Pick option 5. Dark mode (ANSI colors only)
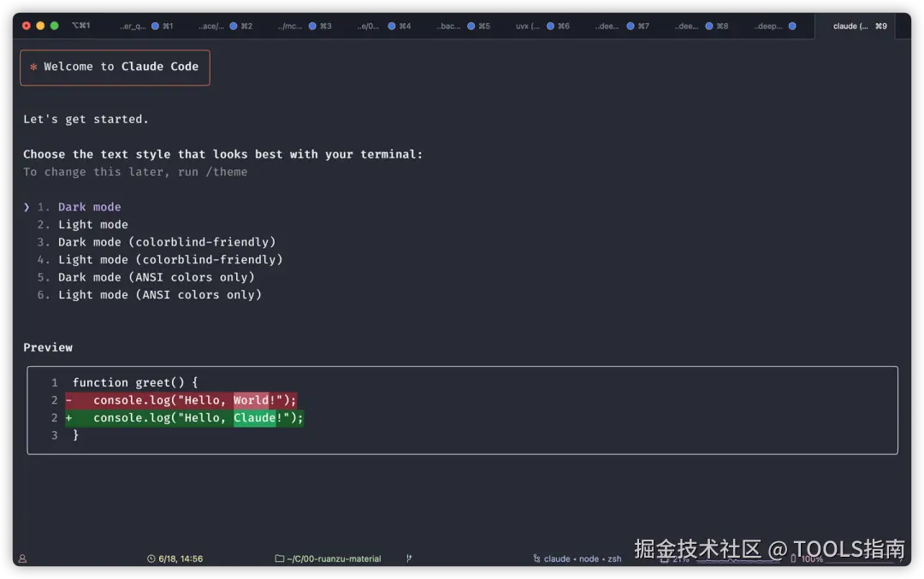 145,277
